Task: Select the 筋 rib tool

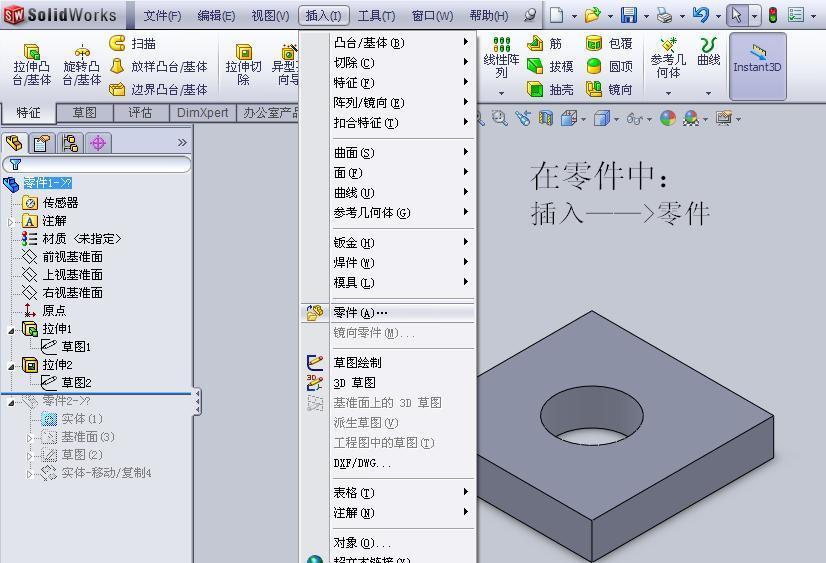Action: click(x=545, y=43)
